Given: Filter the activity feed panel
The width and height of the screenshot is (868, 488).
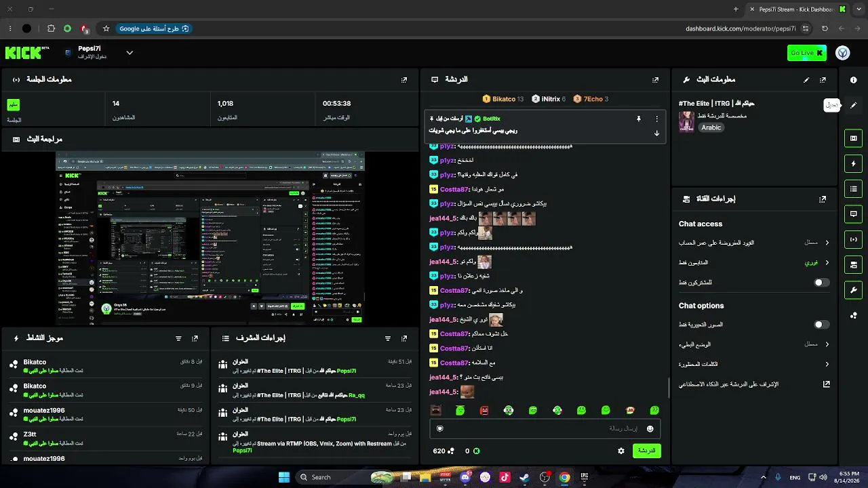Looking at the screenshot, I should pos(178,338).
